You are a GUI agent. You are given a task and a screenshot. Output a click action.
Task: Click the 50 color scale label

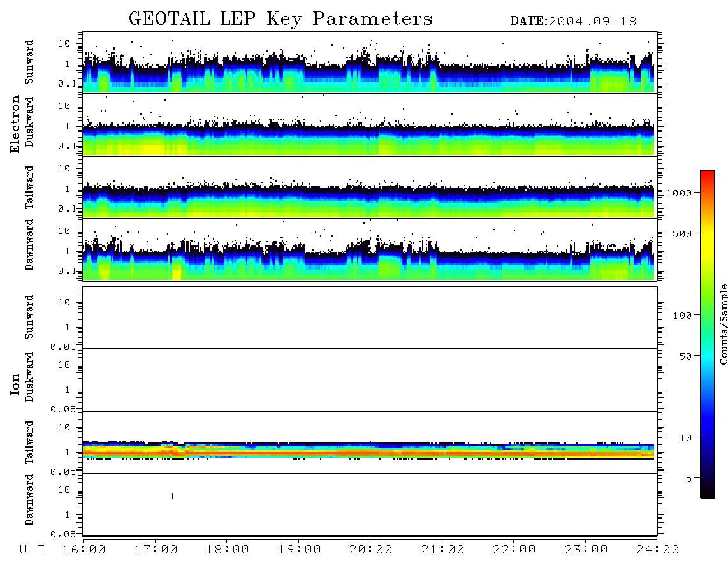686,356
